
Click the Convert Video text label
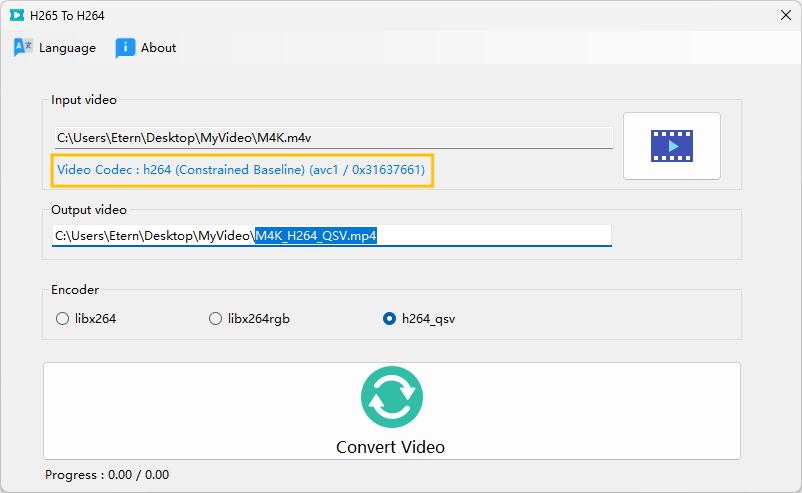coord(390,447)
